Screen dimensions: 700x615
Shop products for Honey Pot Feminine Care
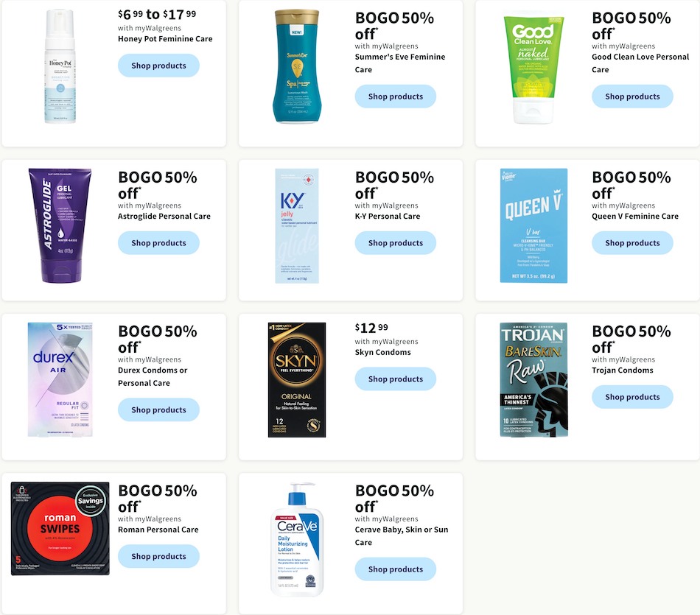[158, 66]
